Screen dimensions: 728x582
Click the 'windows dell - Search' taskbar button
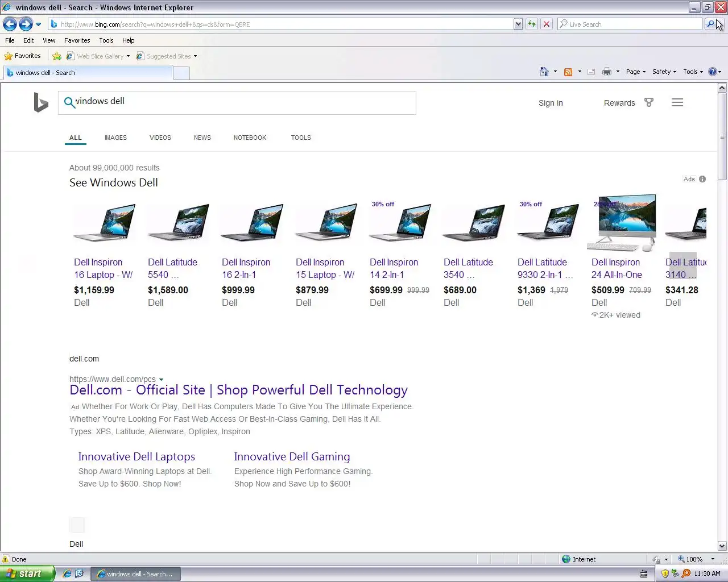(x=135, y=574)
